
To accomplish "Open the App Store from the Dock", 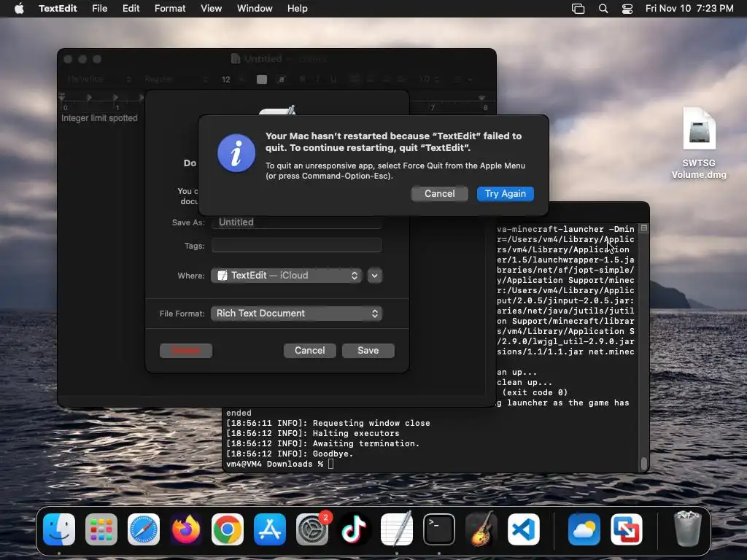I will pos(270,529).
